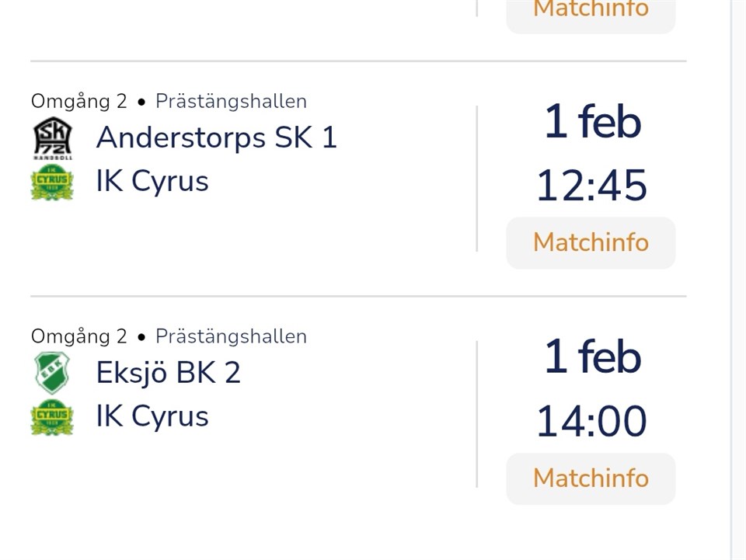This screenshot has width=746, height=560.
Task: Click the Anderstorps SK team logo
Action: click(x=52, y=137)
